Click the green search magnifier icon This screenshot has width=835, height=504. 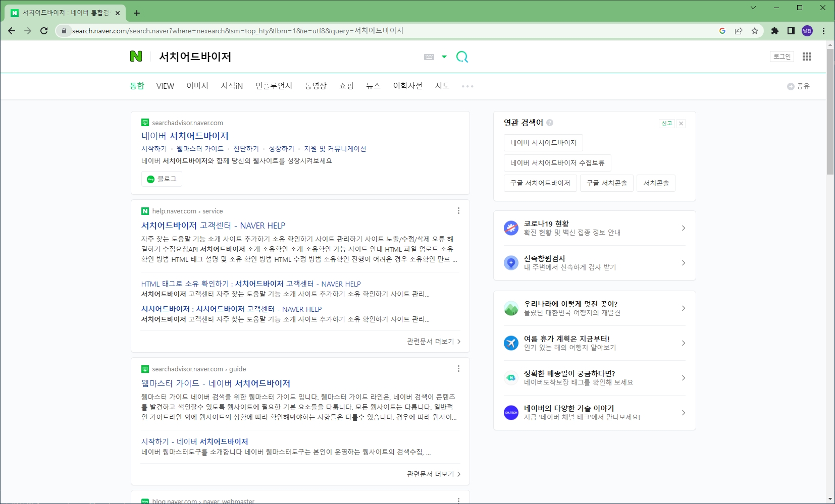[x=462, y=57]
